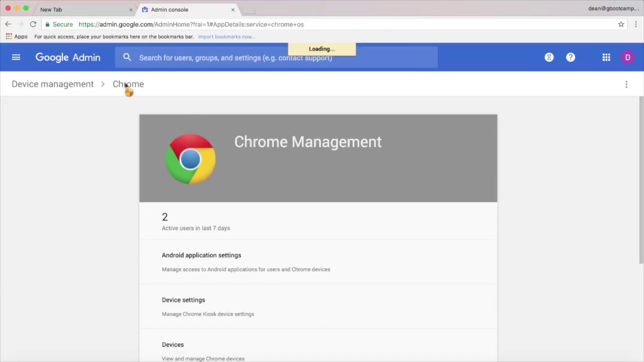This screenshot has height=362, width=644.
Task: Click the purple account avatar
Action: click(x=627, y=57)
